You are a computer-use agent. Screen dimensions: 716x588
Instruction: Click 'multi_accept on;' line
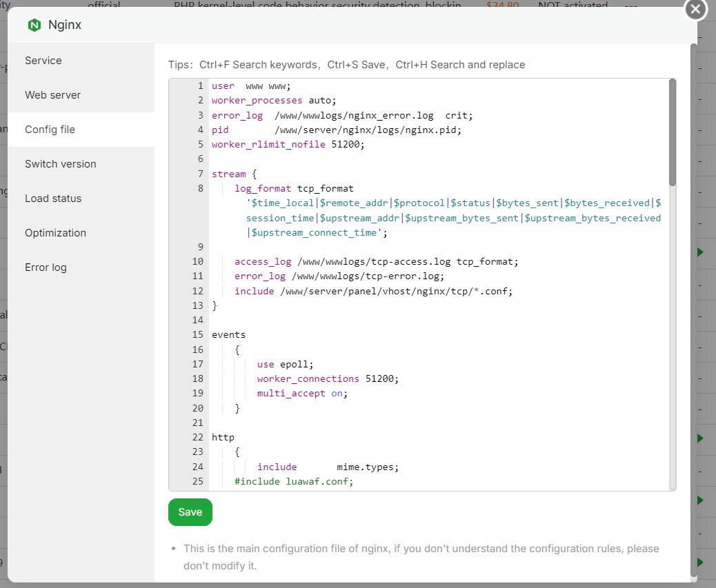pyautogui.click(x=302, y=393)
